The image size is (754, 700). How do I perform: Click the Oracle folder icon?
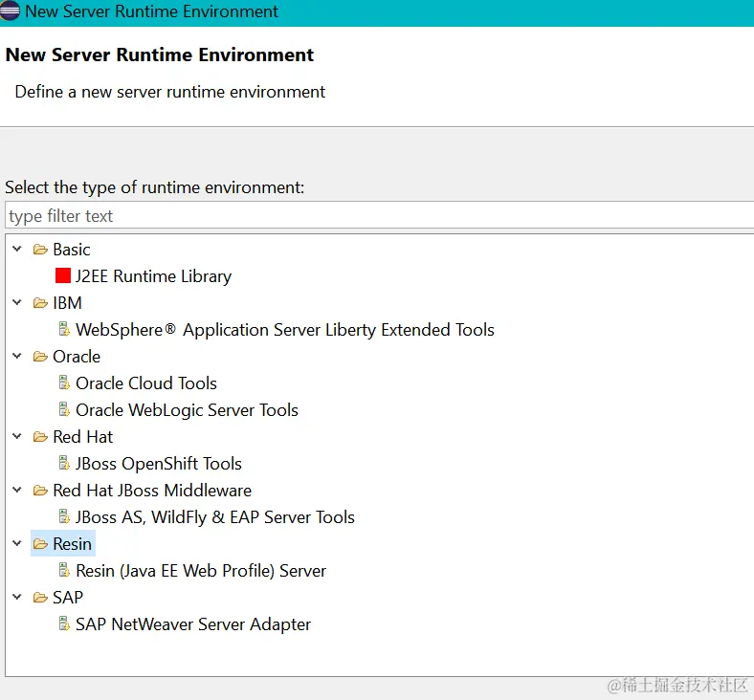pyautogui.click(x=40, y=357)
